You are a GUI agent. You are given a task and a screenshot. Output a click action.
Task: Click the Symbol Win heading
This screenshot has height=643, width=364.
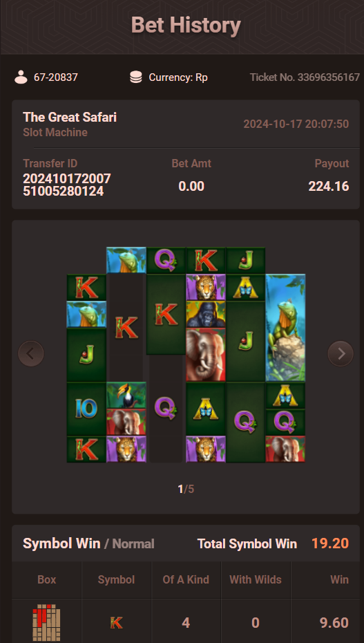[x=61, y=543]
